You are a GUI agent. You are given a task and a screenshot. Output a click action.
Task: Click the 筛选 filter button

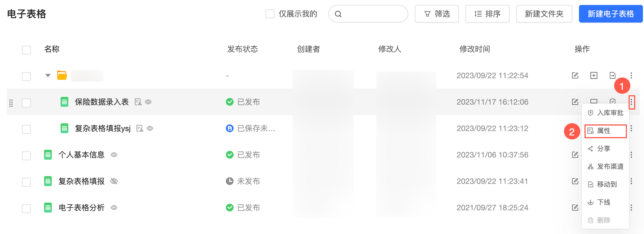coord(437,14)
